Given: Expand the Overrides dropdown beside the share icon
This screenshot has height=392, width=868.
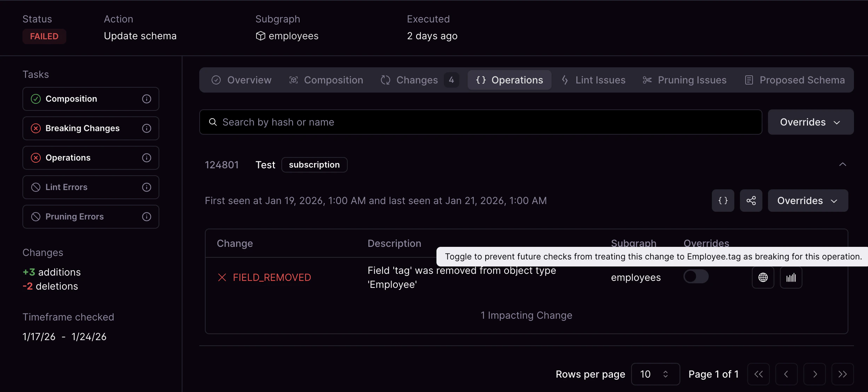Looking at the screenshot, I should pos(807,201).
